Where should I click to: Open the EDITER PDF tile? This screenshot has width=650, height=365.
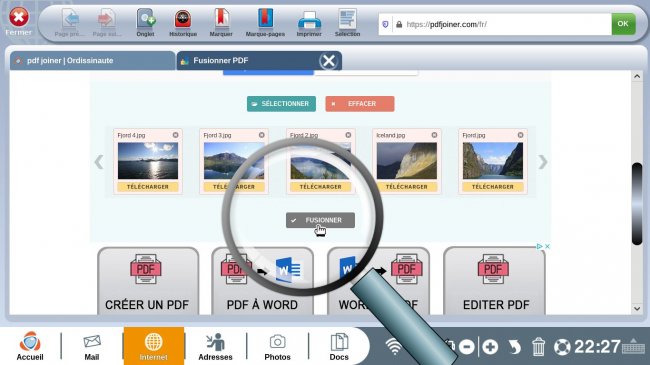click(x=494, y=281)
